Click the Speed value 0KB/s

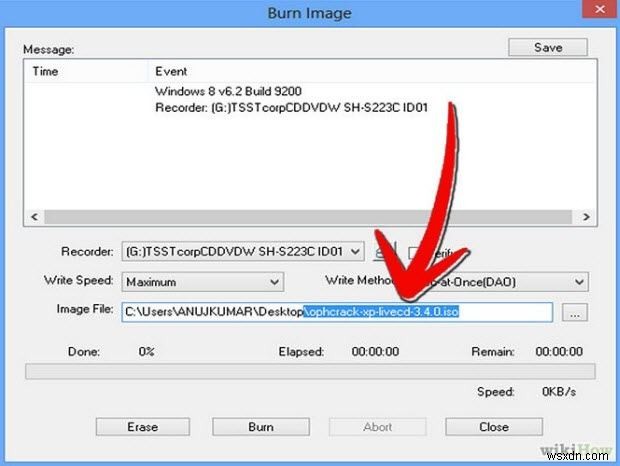pyautogui.click(x=559, y=392)
